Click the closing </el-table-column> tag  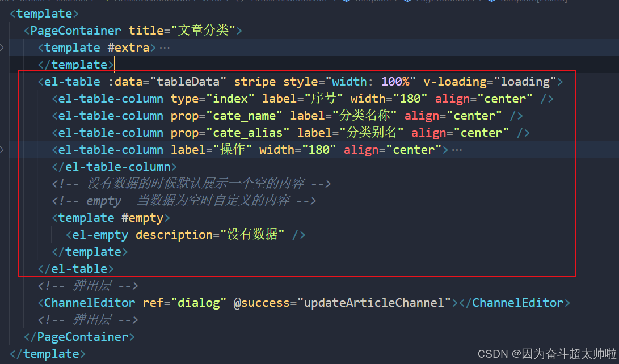click(114, 167)
